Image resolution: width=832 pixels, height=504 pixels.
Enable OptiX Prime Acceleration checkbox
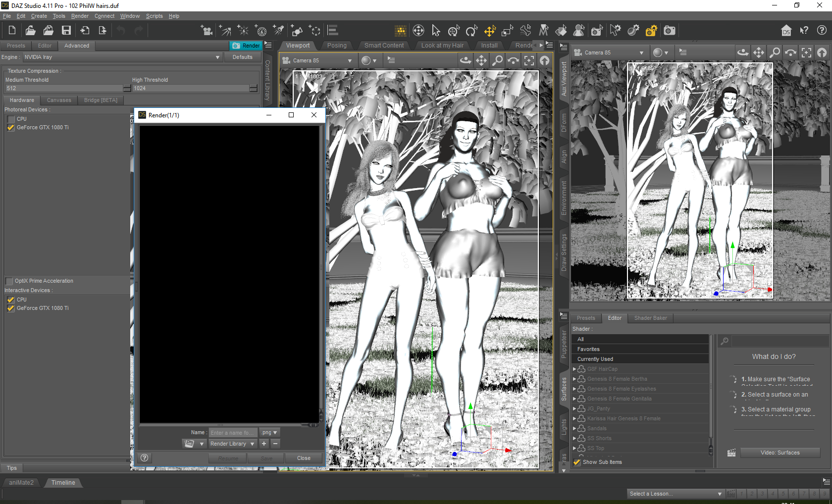click(x=9, y=281)
